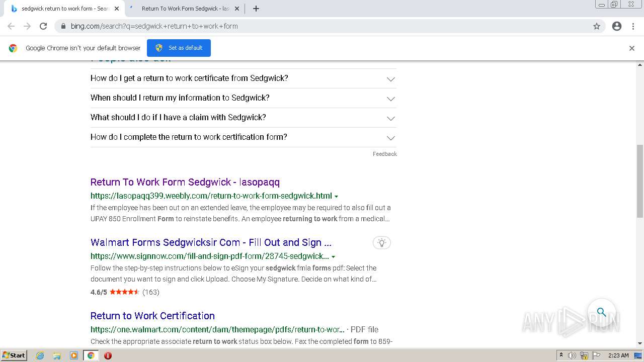
Task: Open File Explorer from the taskbar
Action: pyautogui.click(x=57, y=355)
